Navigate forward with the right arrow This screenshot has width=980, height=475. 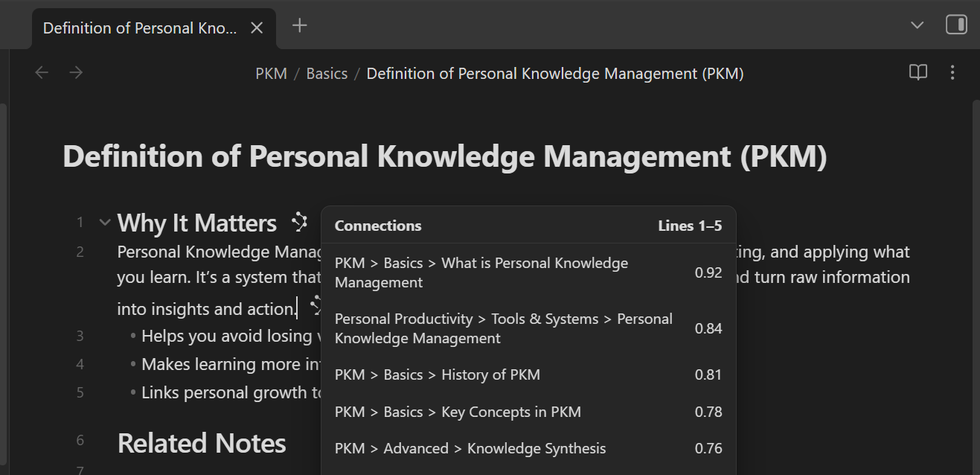(76, 72)
